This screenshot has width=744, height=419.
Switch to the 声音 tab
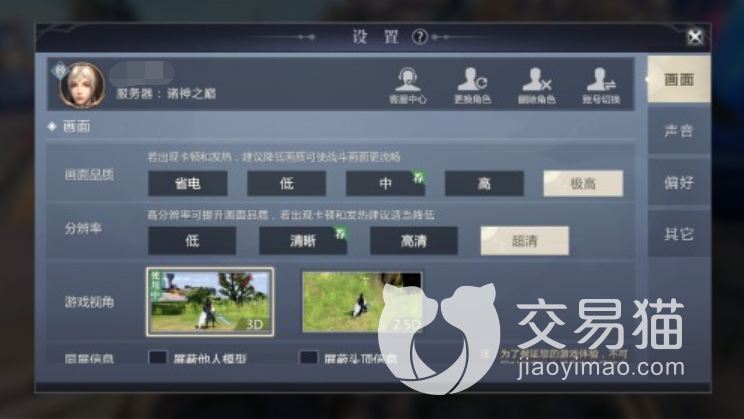click(x=679, y=130)
